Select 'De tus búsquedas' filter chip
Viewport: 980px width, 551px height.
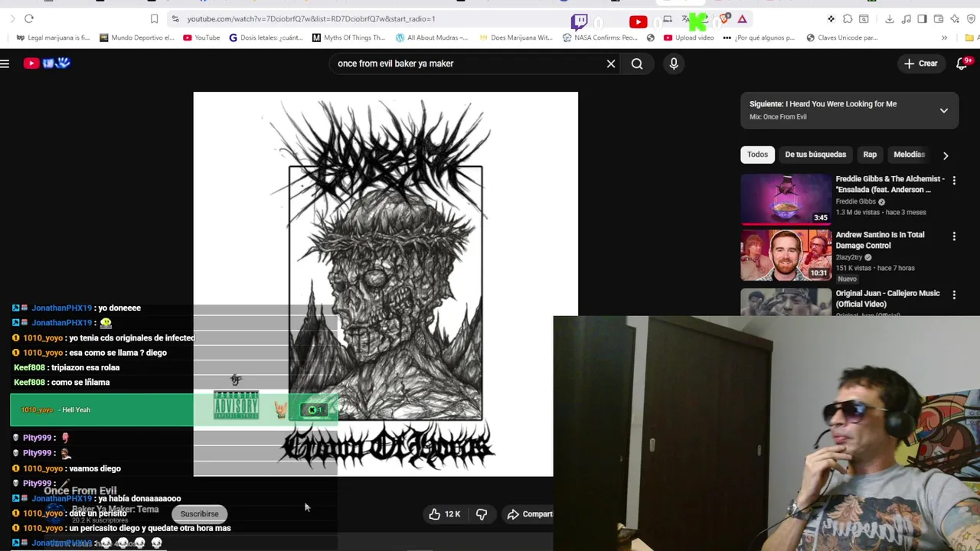click(815, 155)
